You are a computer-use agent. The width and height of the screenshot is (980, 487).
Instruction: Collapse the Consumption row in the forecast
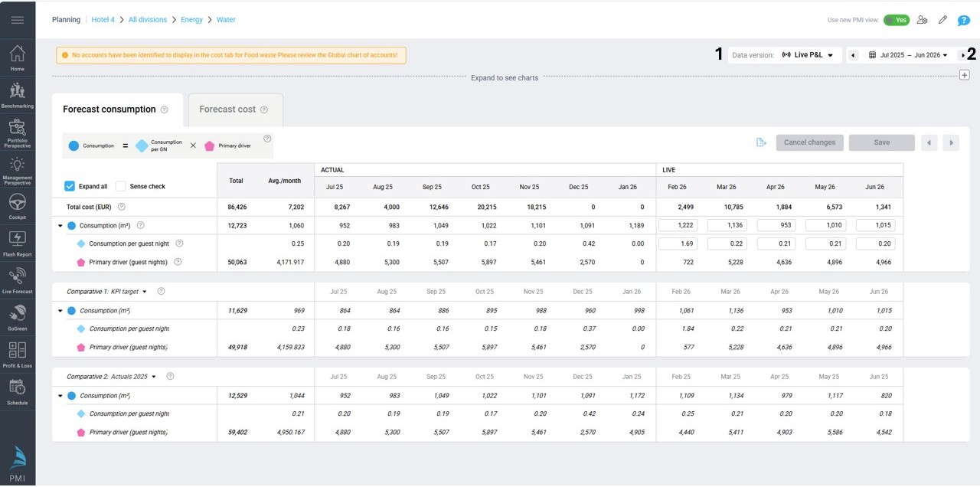coord(61,225)
